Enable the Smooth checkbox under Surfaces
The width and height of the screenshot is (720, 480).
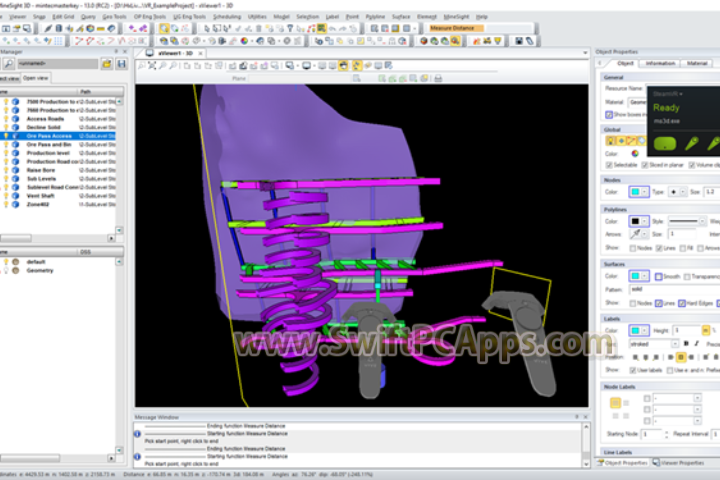click(660, 276)
